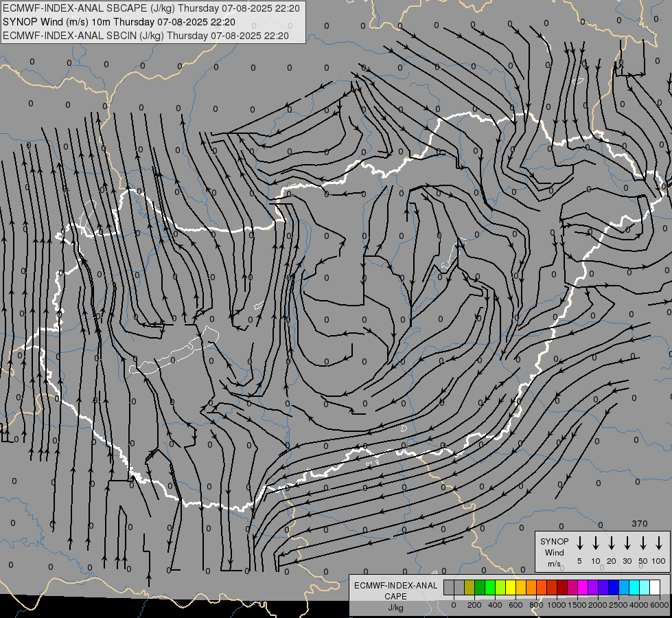The image size is (672, 618).
Task: Click the wind arrow above the 5 label
Action: (579, 543)
